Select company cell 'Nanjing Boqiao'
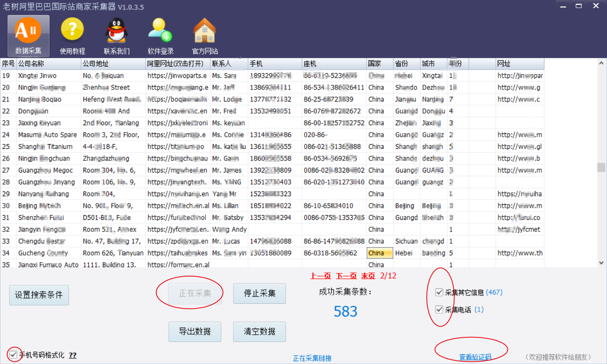The width and height of the screenshot is (607, 364). [49, 99]
